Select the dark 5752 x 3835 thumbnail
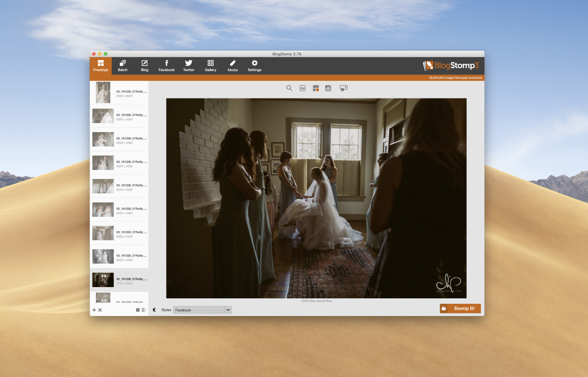 click(103, 280)
